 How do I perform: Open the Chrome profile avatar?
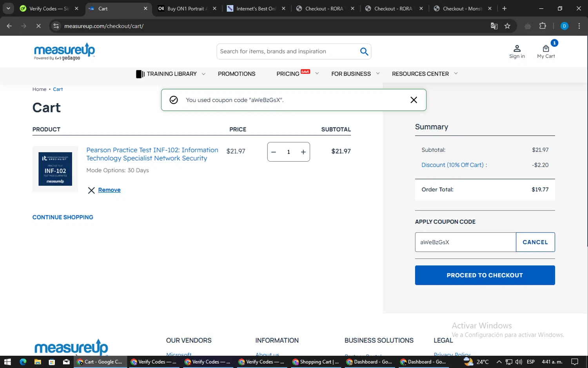pyautogui.click(x=564, y=26)
